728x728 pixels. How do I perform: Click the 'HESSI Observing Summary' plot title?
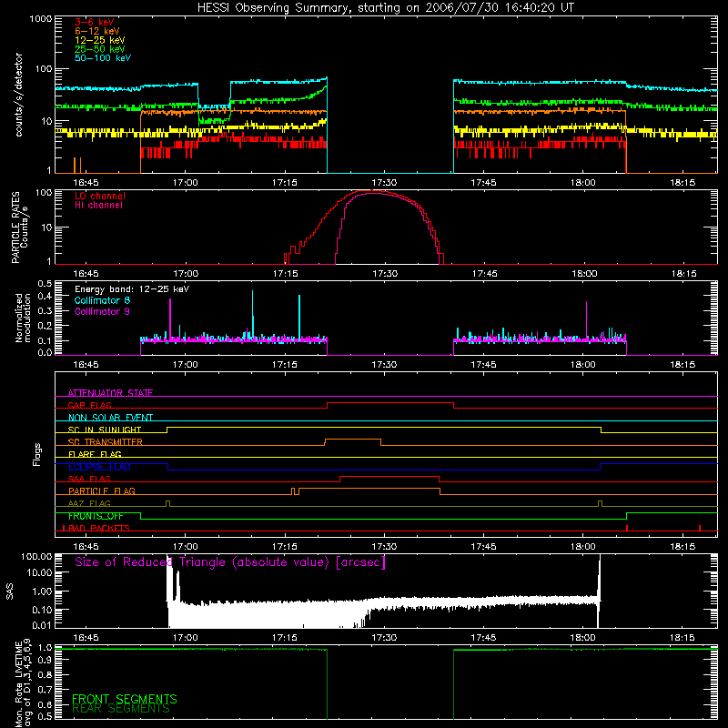point(386,8)
